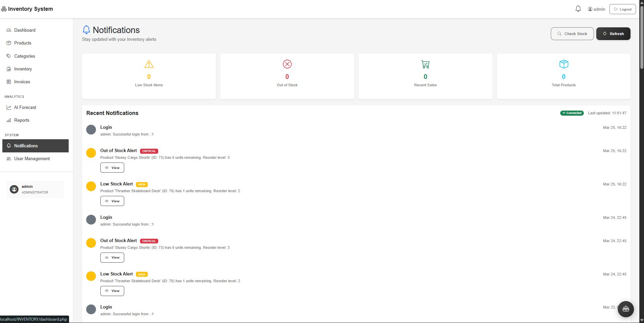The height and width of the screenshot is (323, 644).
Task: View the Mar 24 Thrasher Skateboard Deck alert
Action: tap(112, 291)
